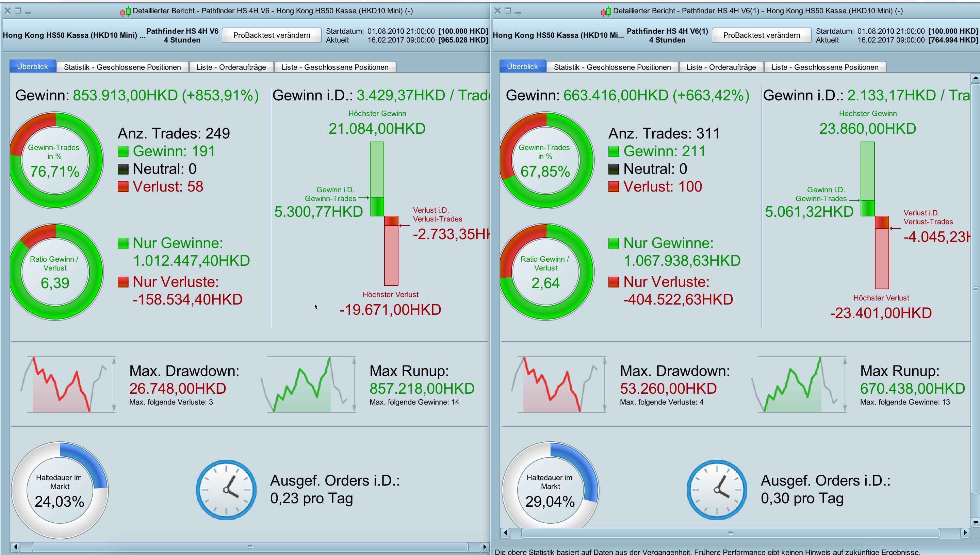Viewport: 980px width, 555px height.
Task: Click the right arrow of left horizontal scrollbar
Action: click(484, 546)
